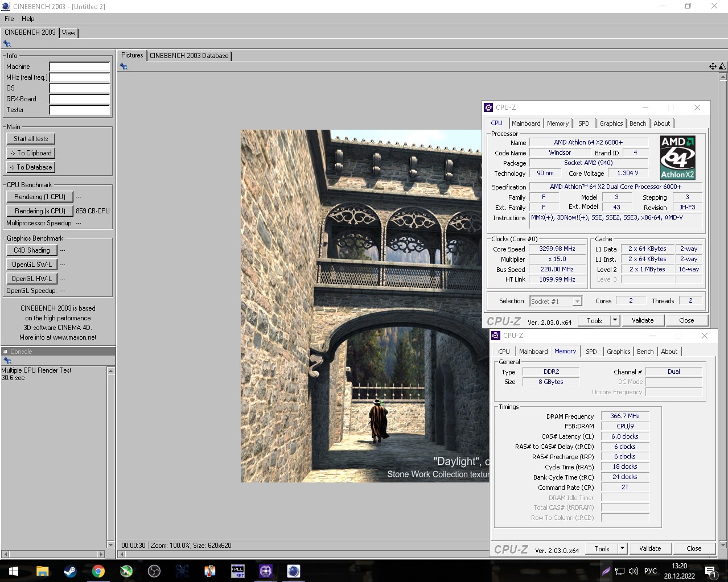Open the blue drone-like app in the taskbar
This screenshot has height=582, width=728.
(x=182, y=571)
